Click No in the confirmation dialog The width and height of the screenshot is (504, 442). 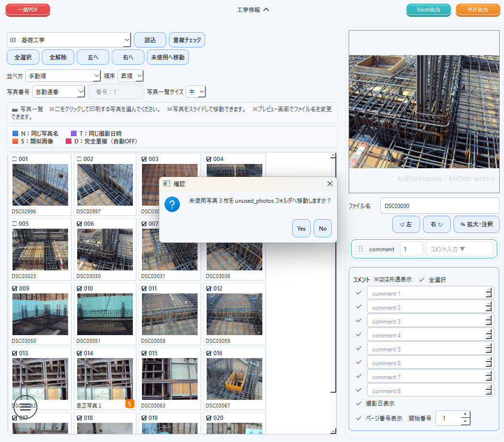pyautogui.click(x=322, y=228)
